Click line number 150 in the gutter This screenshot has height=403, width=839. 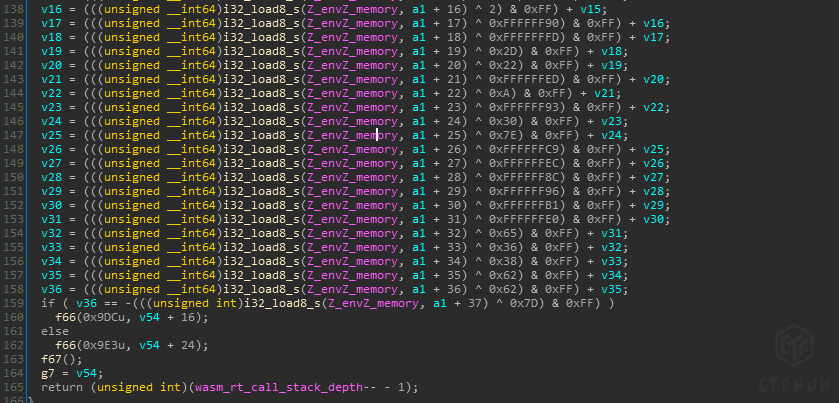point(15,177)
